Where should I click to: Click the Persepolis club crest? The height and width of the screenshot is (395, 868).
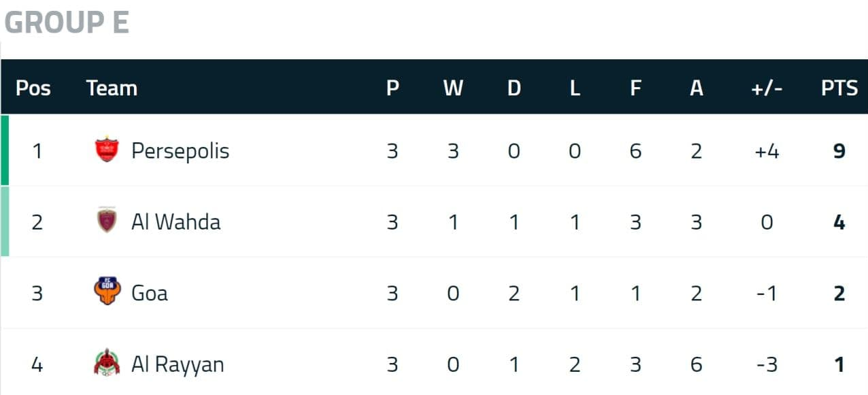[107, 150]
